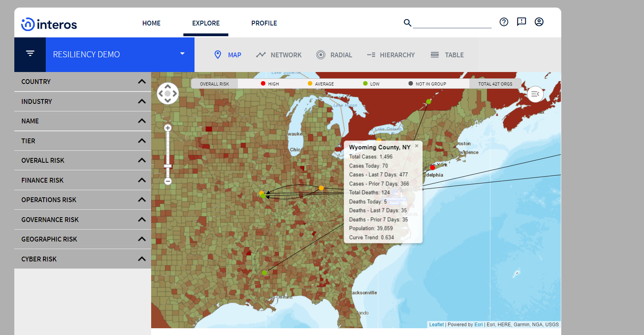Image resolution: width=644 pixels, height=335 pixels.
Task: Open the Esri attribution link
Action: 479,325
